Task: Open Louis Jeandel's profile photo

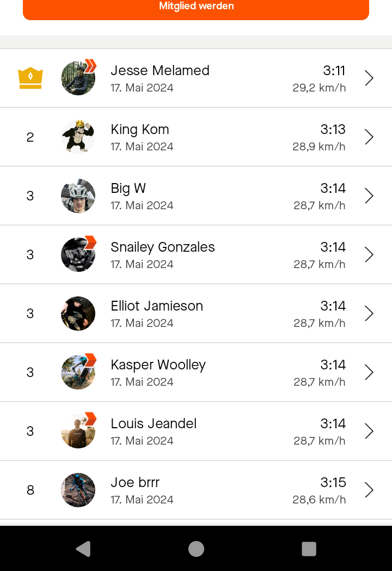Action: pyautogui.click(x=78, y=431)
